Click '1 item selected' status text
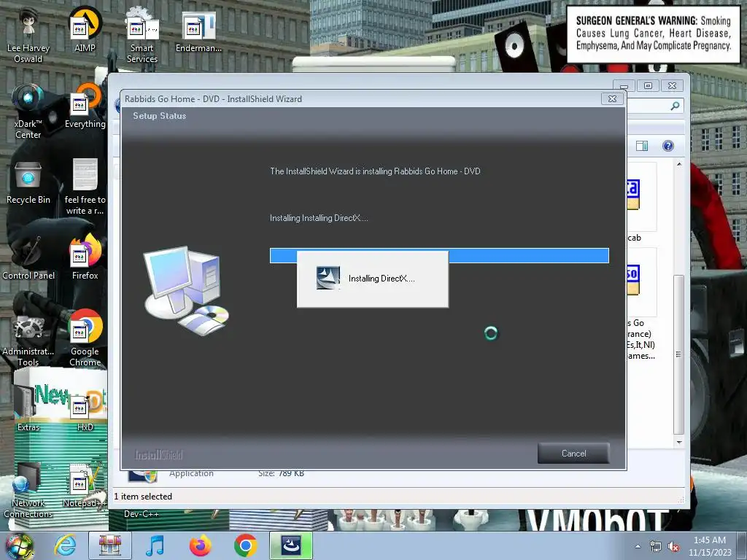 coord(143,496)
